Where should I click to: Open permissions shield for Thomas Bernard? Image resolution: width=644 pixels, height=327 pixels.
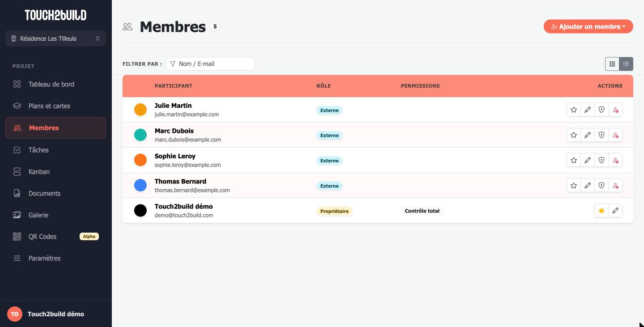(602, 186)
